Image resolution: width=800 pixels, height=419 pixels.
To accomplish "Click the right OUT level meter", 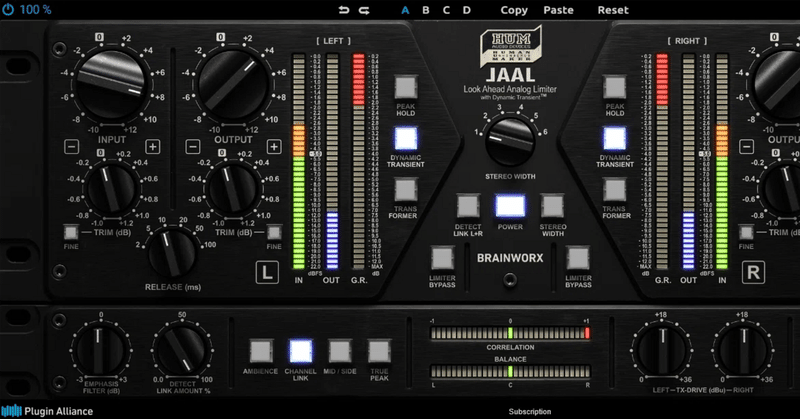I will click(x=688, y=161).
